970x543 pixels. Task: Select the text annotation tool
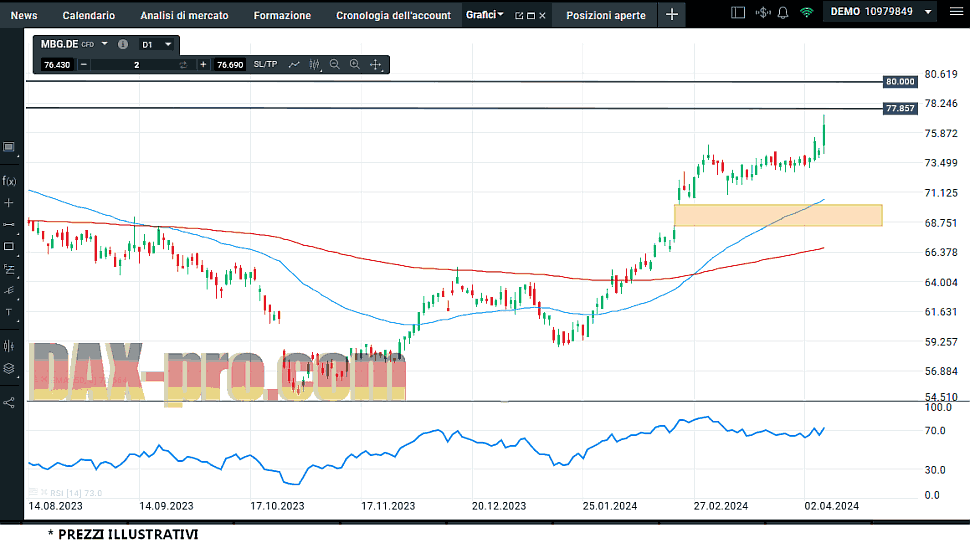[9, 312]
